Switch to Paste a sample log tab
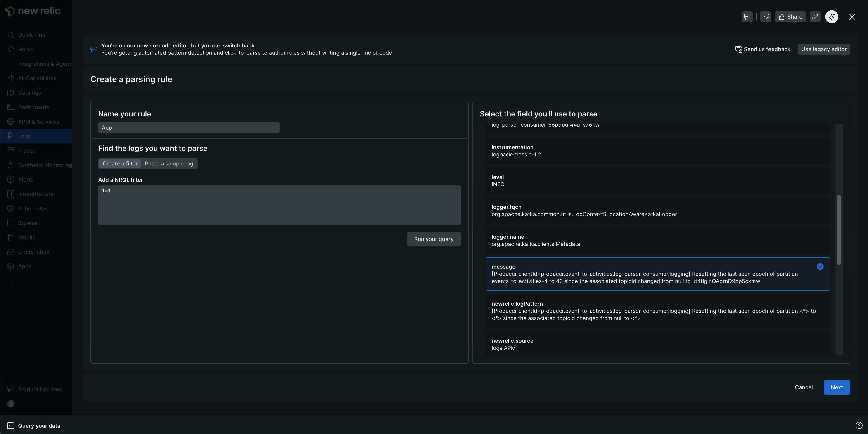Image resolution: width=868 pixels, height=434 pixels. click(x=169, y=164)
